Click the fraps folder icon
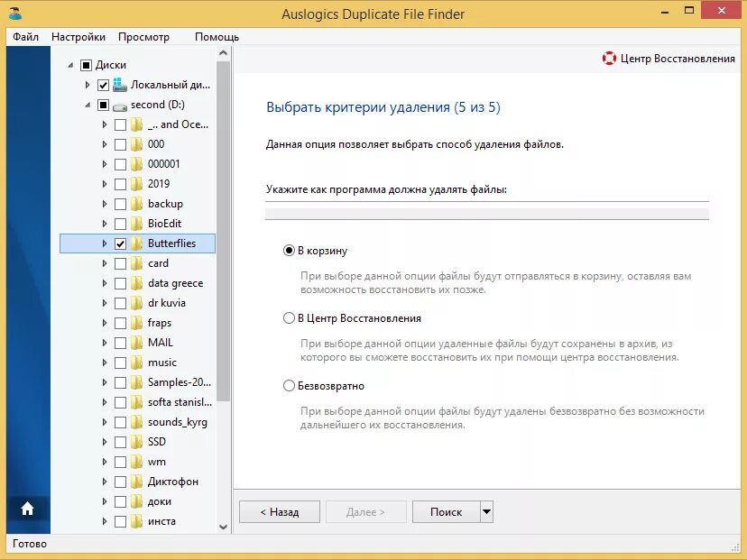The height and width of the screenshot is (560, 747). [136, 323]
